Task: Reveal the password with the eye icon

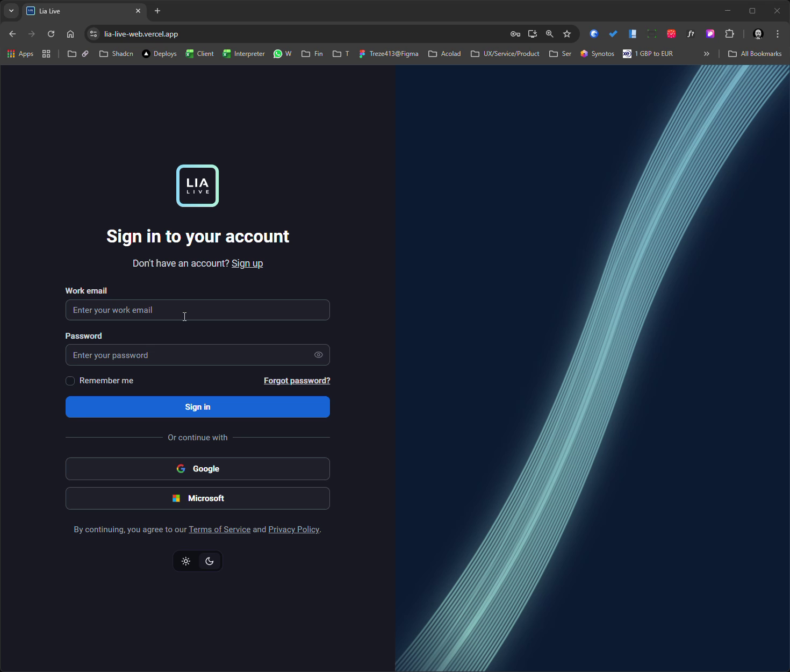Action: pyautogui.click(x=318, y=355)
